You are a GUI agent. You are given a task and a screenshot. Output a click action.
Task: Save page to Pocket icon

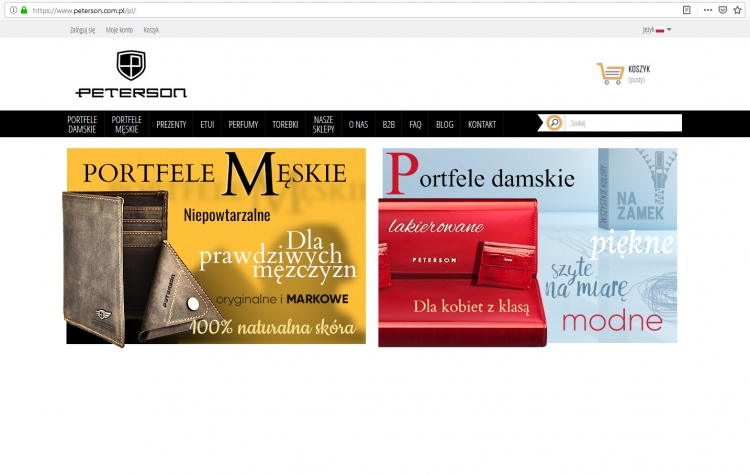click(x=723, y=10)
